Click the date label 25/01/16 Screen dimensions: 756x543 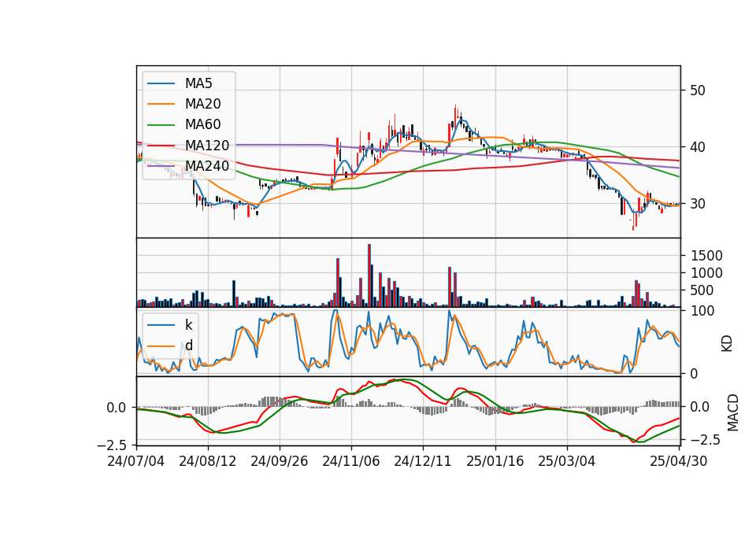(495, 462)
